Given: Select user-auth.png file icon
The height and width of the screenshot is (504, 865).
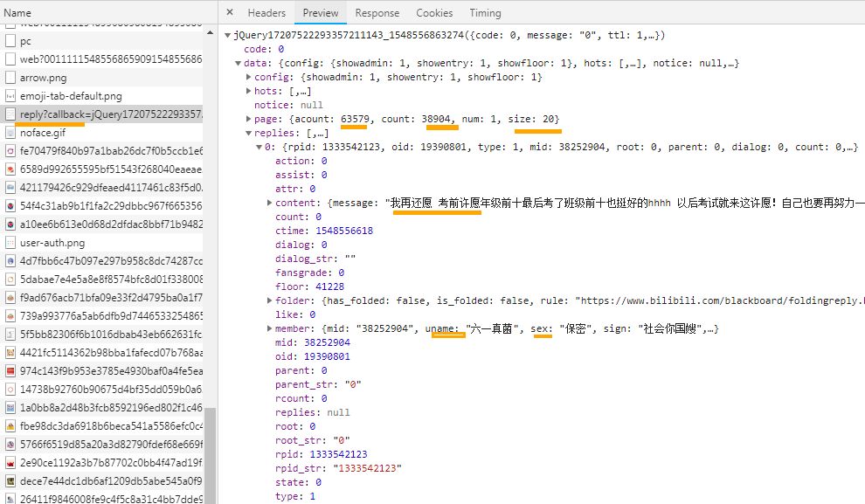Looking at the screenshot, I should point(10,243).
